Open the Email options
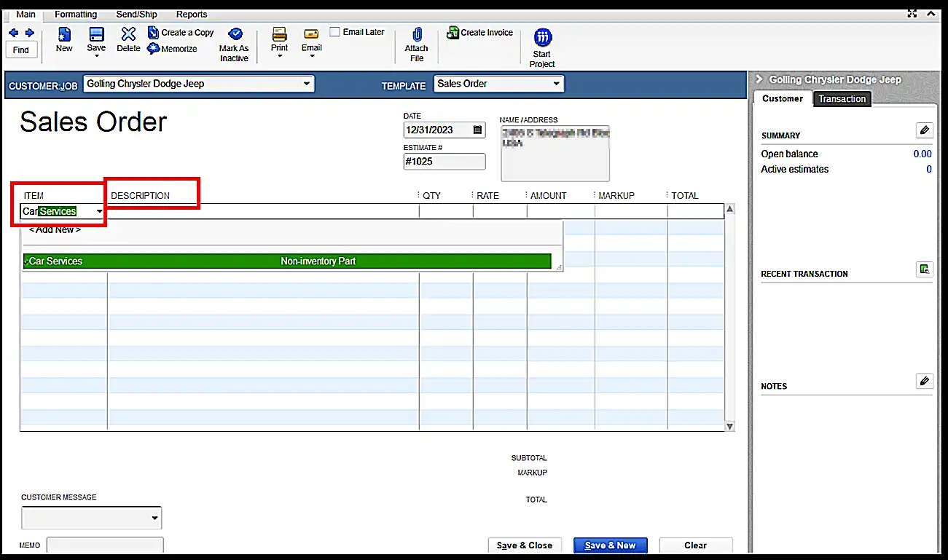 pyautogui.click(x=311, y=44)
